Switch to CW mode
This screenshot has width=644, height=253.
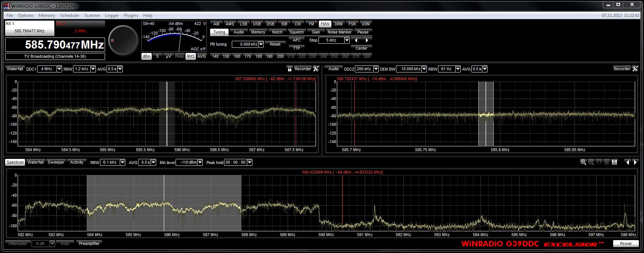298,24
